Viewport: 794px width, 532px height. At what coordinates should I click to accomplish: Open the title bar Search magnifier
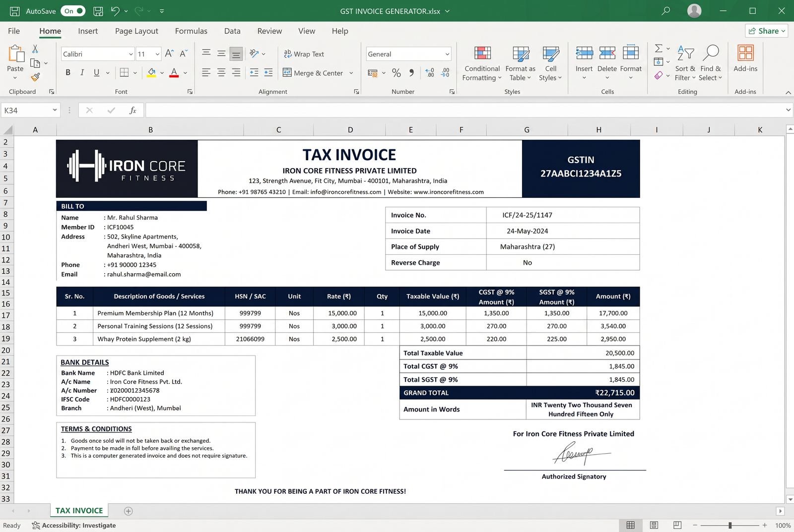coord(666,11)
